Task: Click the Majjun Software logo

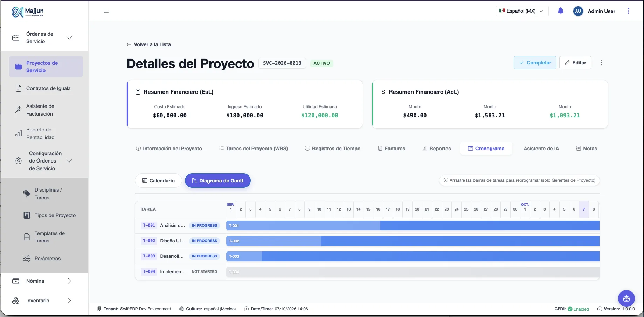Action: 28,12
